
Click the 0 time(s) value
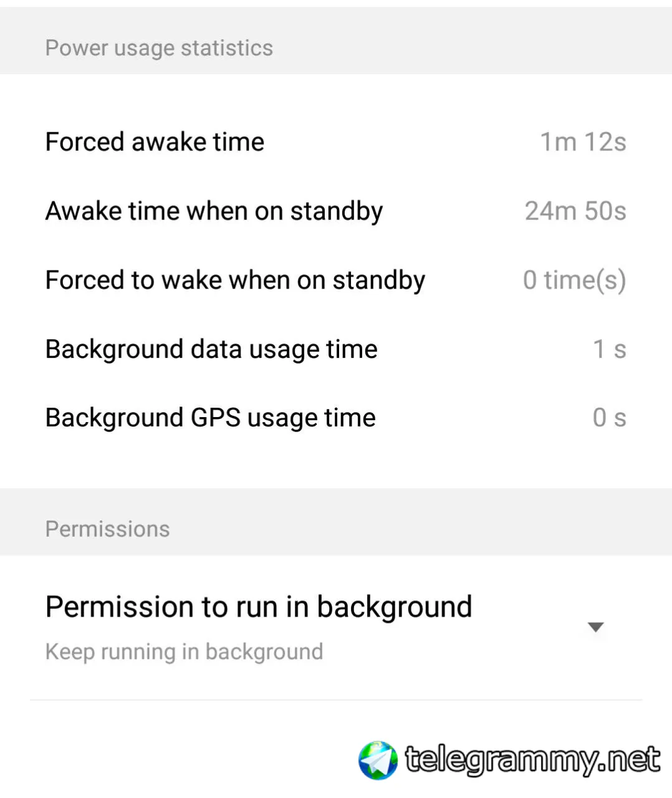tap(574, 281)
